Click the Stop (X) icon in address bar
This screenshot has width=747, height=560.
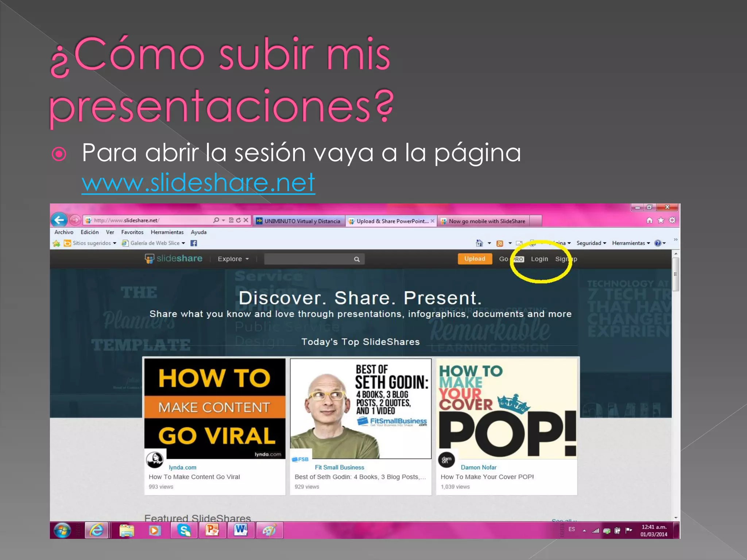click(246, 220)
